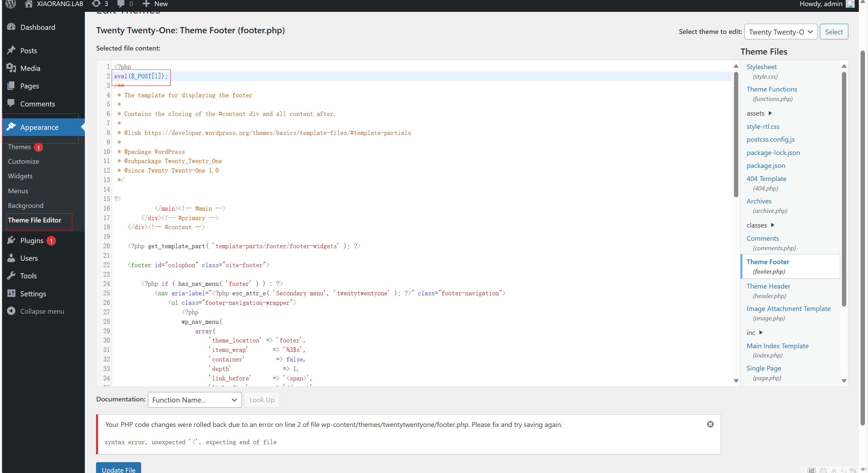This screenshot has width=868, height=473.
Task: Dismiss the PHP error notice
Action: (x=710, y=424)
